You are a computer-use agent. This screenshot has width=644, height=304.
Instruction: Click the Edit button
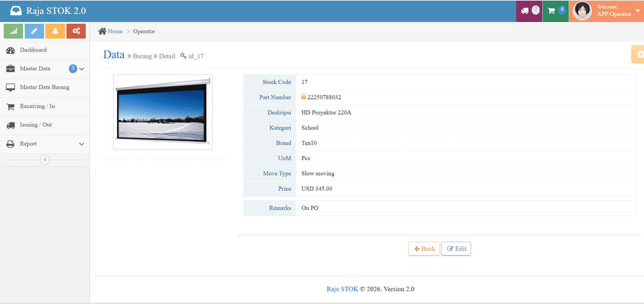click(457, 249)
